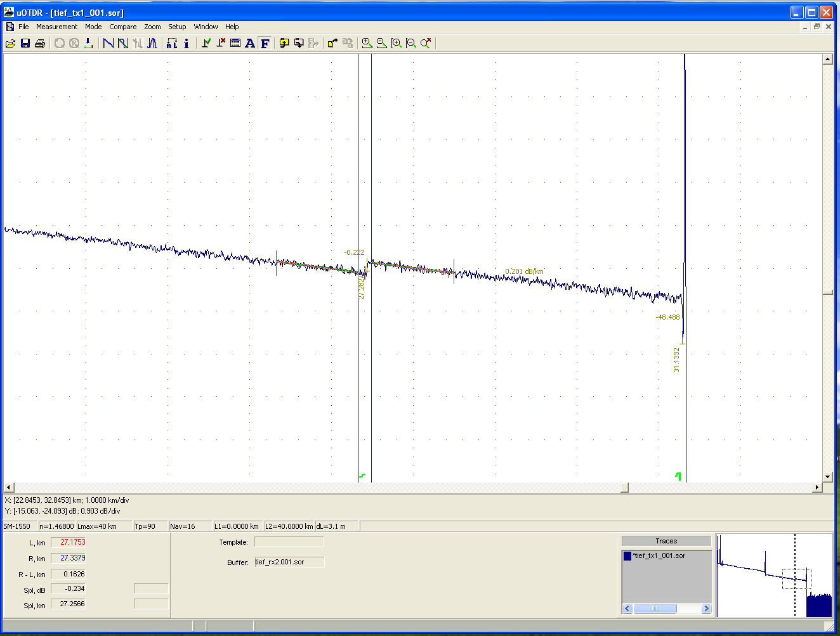Print the trace using the printer icon
Image resolution: width=840 pixels, height=636 pixels.
40,43
